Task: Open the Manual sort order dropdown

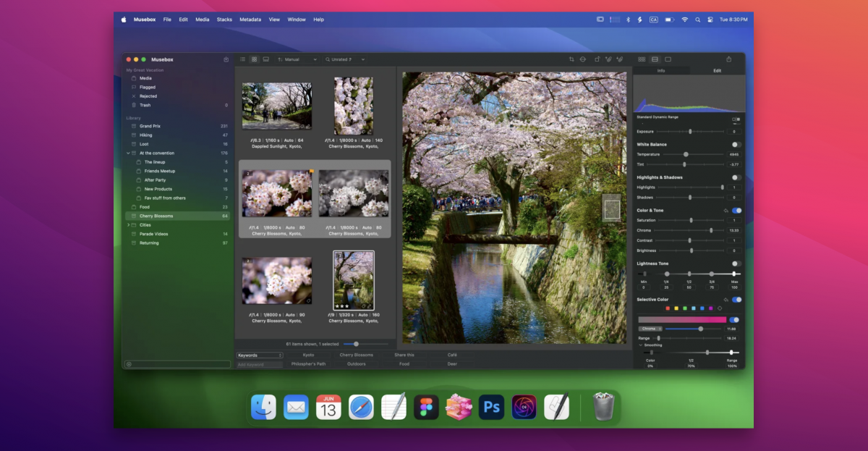Action: [298, 59]
